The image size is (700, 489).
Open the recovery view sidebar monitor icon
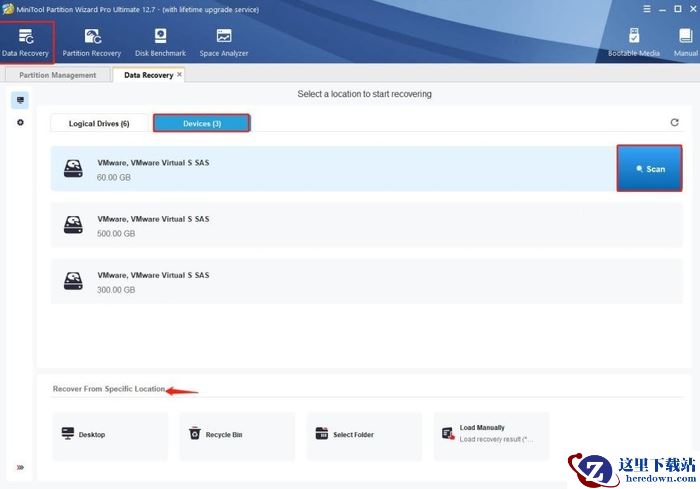[x=20, y=100]
